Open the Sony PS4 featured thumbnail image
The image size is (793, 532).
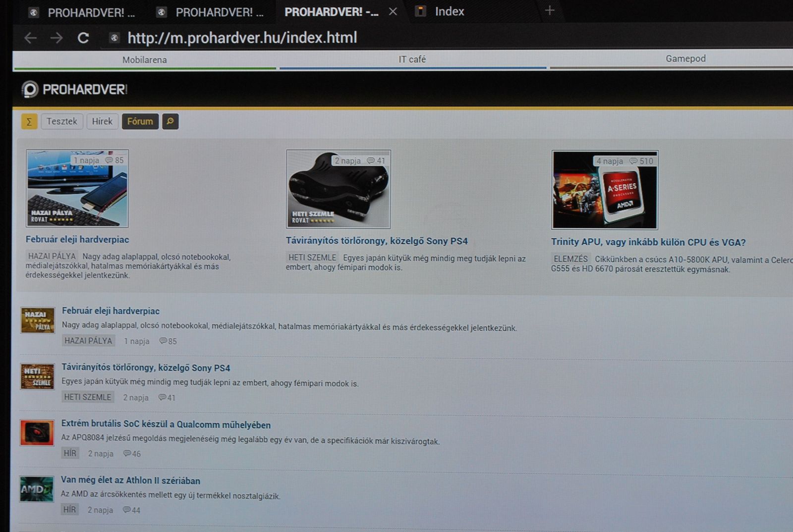pyautogui.click(x=339, y=189)
